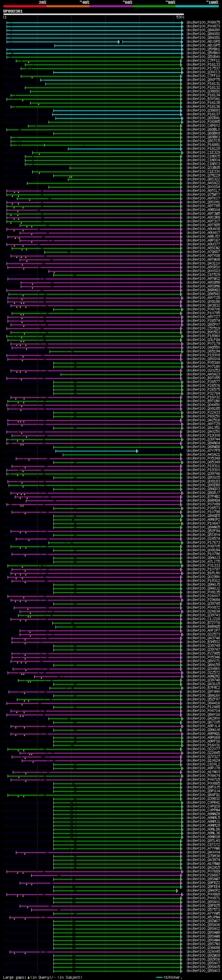This screenshot has width=222, height=980.
Task: Select the UniRef100_P32764 label
Action: pyautogui.click(x=203, y=394)
